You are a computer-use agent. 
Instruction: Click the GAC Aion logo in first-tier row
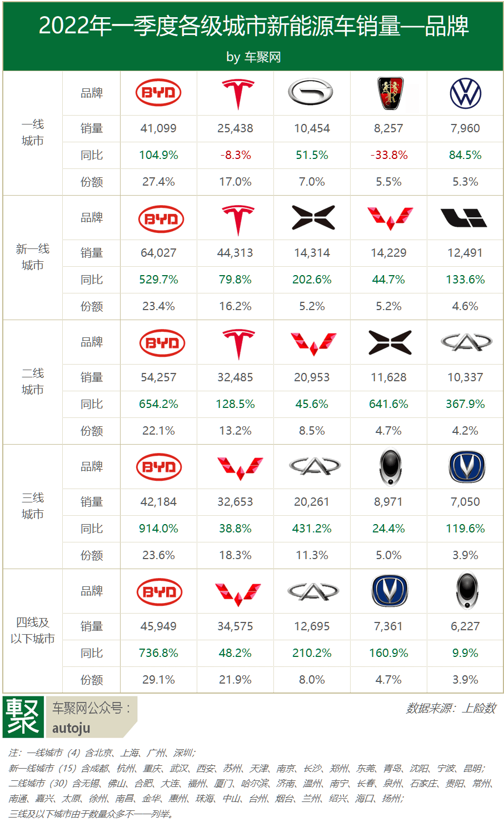tap(311, 92)
